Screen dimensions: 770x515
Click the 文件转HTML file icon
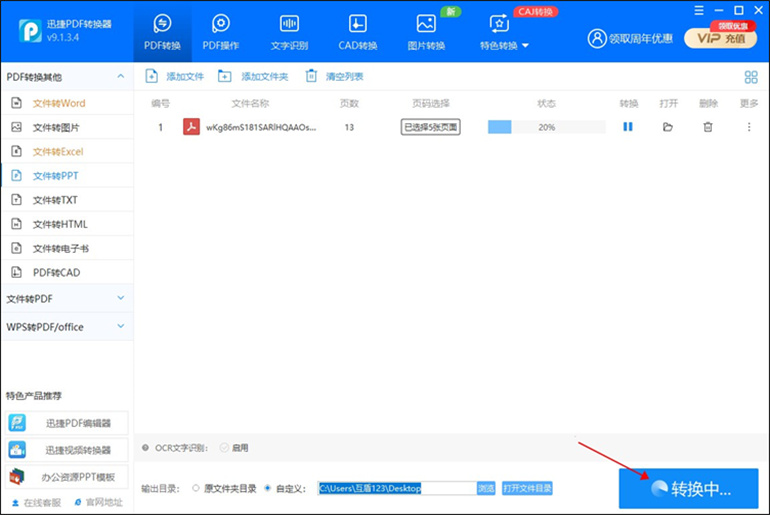coord(16,224)
